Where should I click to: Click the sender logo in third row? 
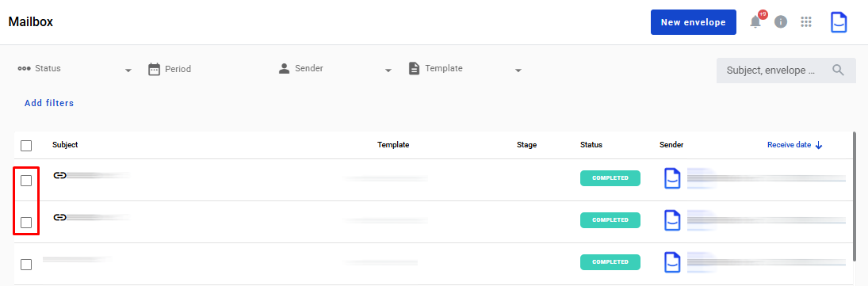click(672, 262)
